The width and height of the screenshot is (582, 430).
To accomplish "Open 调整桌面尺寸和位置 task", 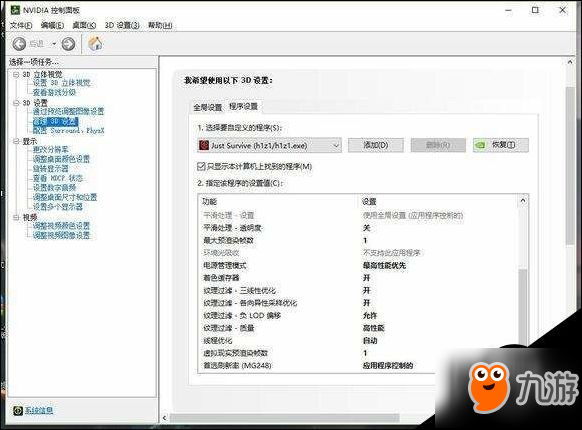I will (65, 197).
